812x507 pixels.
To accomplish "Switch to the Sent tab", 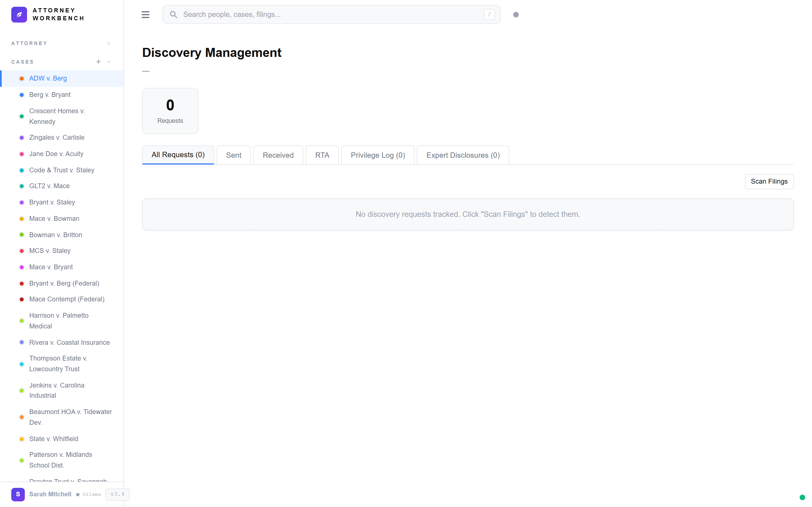I will point(233,155).
